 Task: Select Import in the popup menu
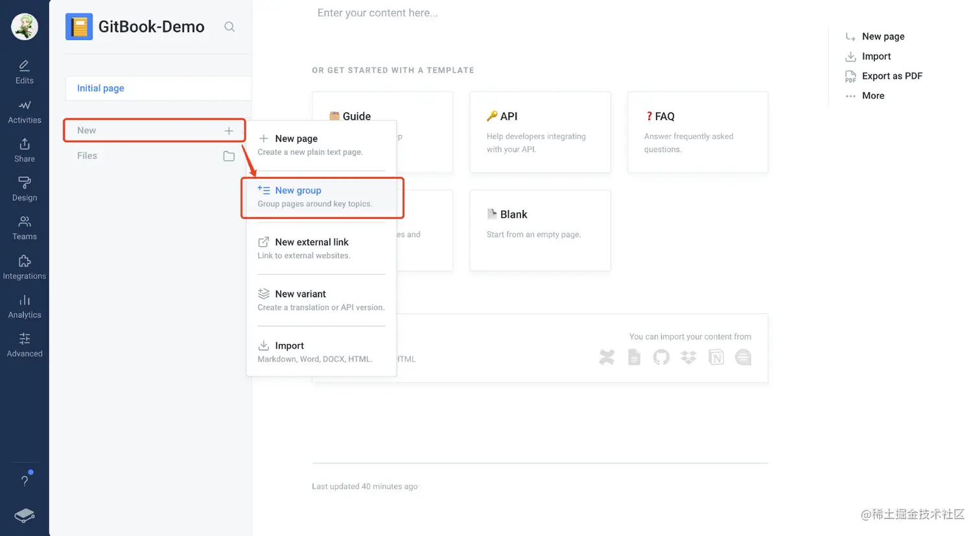(321, 352)
